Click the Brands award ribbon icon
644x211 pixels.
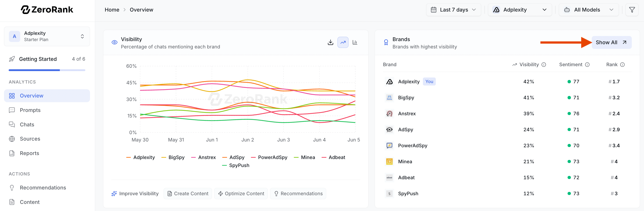[x=386, y=42]
